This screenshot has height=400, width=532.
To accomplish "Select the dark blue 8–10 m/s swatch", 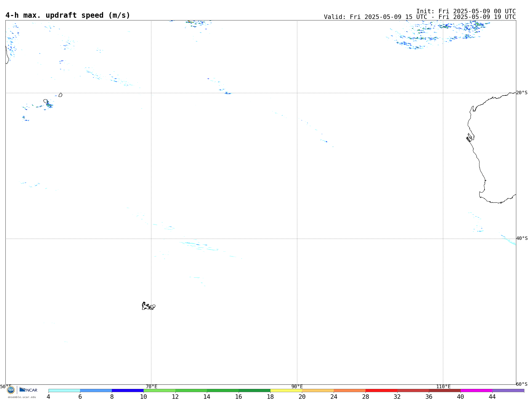I will click(x=128, y=391).
